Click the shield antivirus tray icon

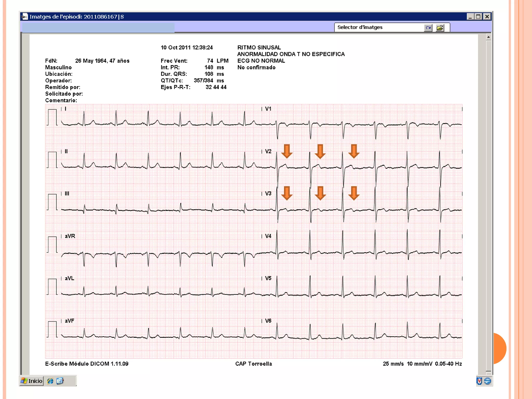479,381
